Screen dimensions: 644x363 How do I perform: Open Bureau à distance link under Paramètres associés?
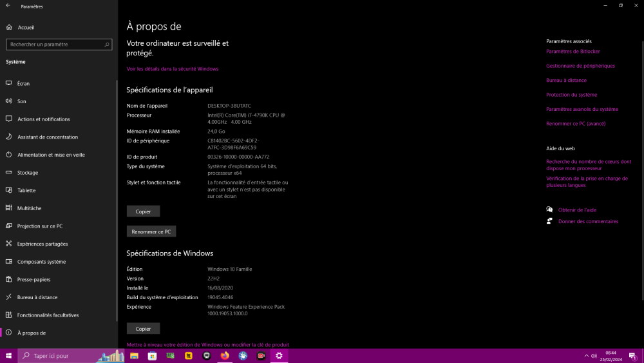pyautogui.click(x=566, y=80)
